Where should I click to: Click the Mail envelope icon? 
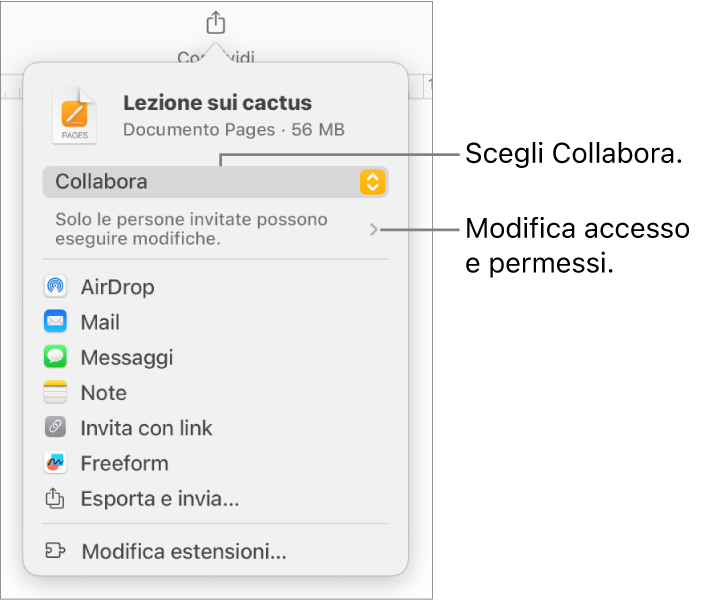pos(56,323)
